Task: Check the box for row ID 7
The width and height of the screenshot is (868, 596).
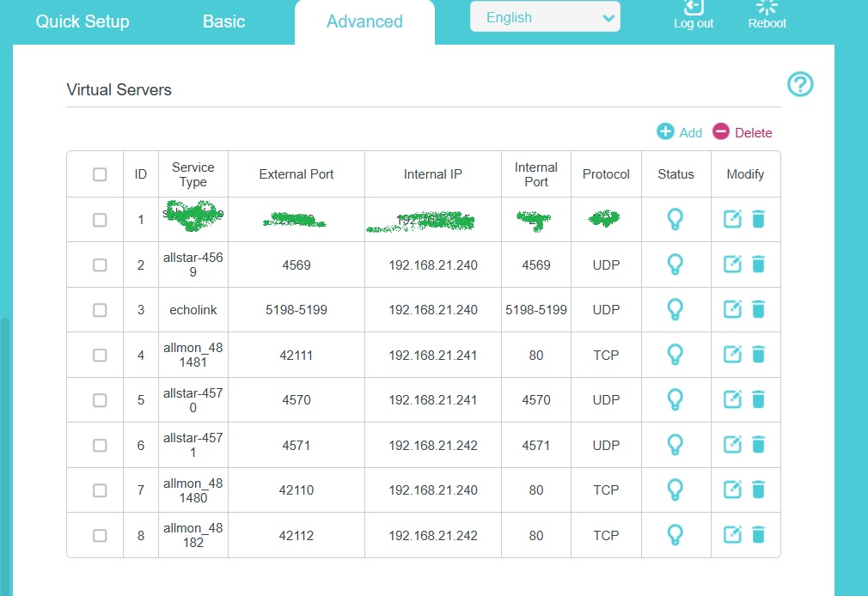Action: 100,490
